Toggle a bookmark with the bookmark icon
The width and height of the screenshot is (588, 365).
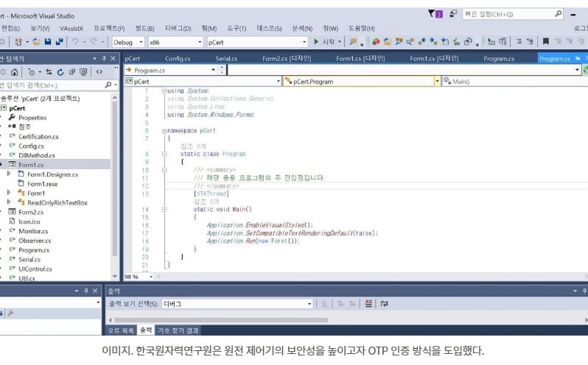(546, 41)
